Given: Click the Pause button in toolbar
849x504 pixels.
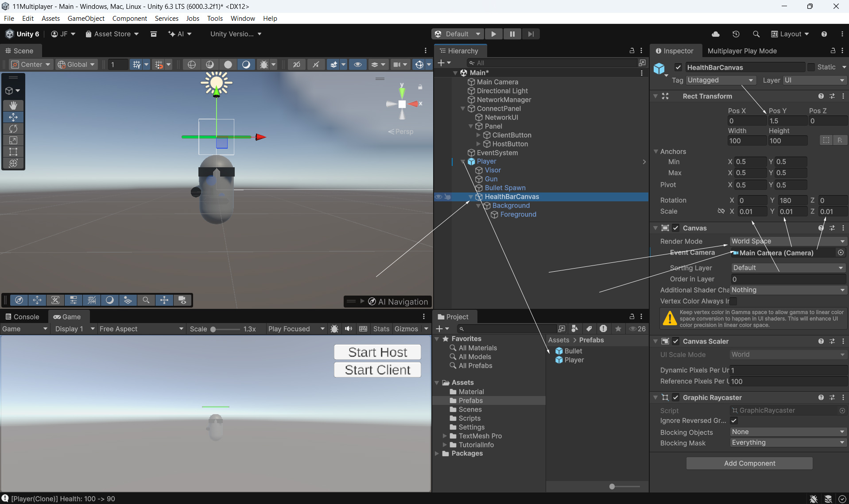Looking at the screenshot, I should pyautogui.click(x=512, y=34).
